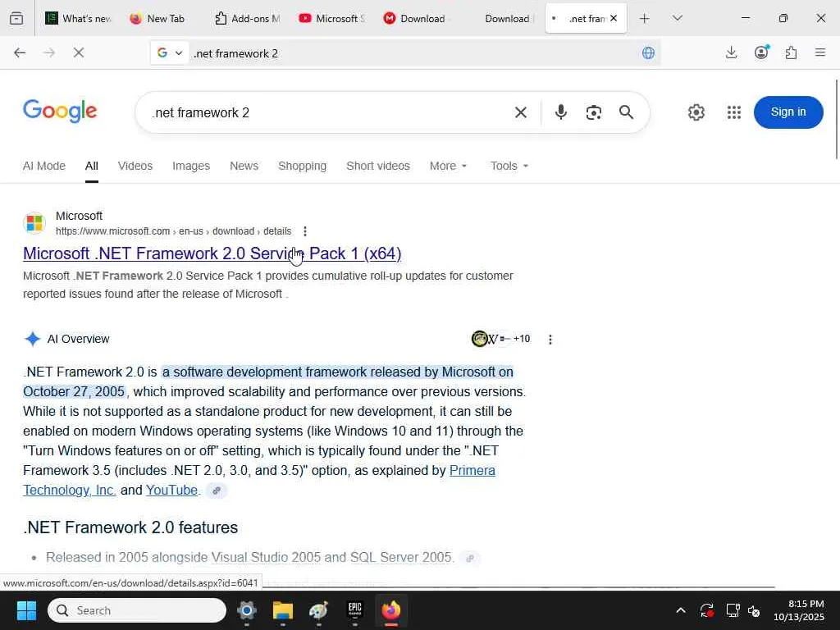Start voice search with the microphone
Viewport: 840px width, 630px height.
(561, 112)
